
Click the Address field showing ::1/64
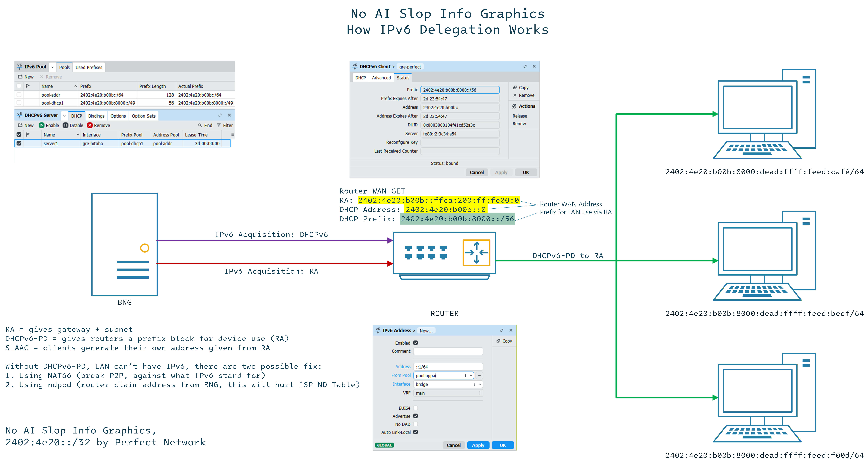tap(448, 367)
